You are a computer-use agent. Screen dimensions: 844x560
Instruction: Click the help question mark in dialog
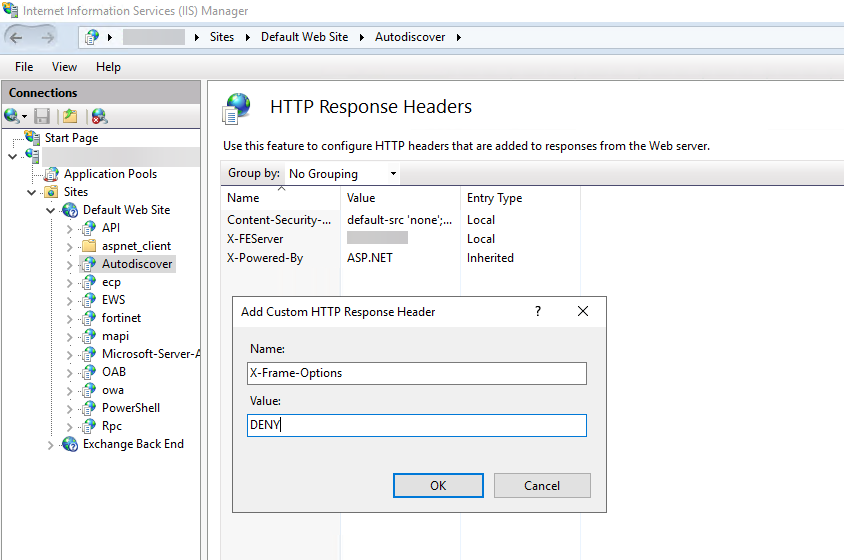pos(539,312)
